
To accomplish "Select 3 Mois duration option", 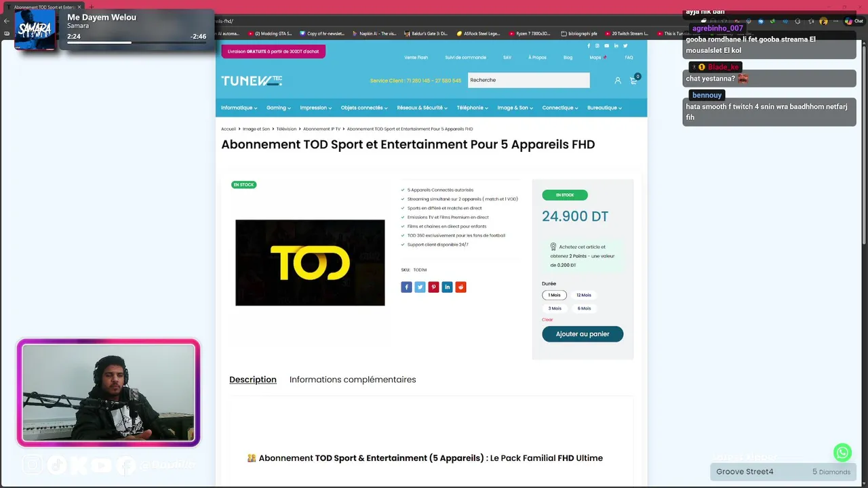I will (x=554, y=308).
